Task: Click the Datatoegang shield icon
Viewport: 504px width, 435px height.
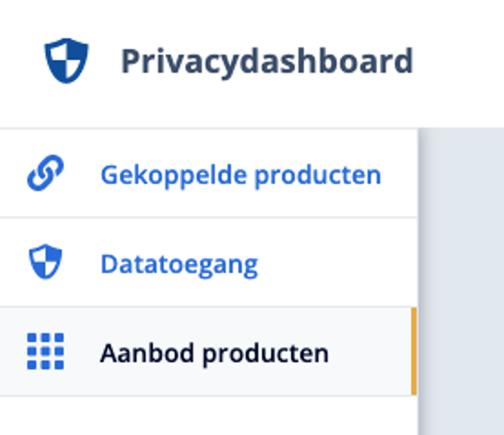Action: [x=45, y=262]
